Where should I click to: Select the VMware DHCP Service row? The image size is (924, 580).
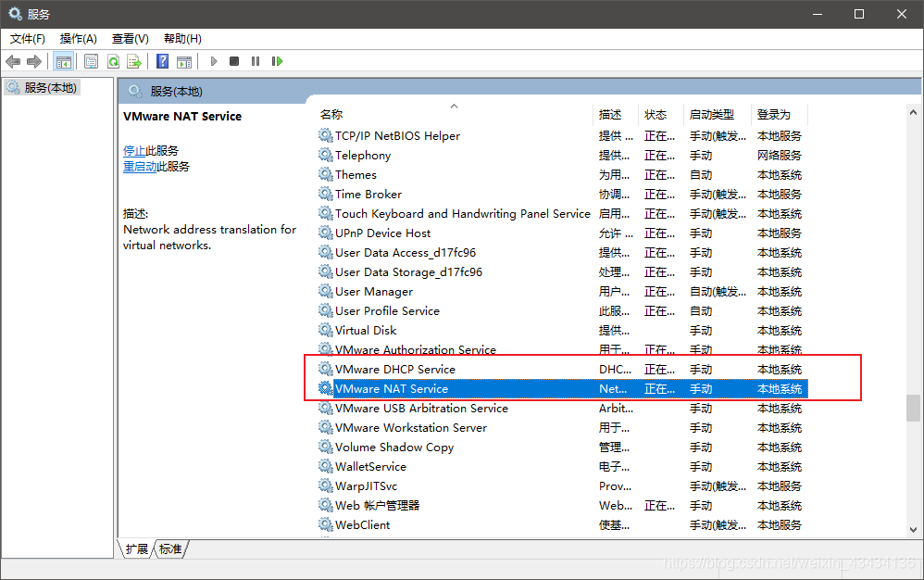[563, 370]
